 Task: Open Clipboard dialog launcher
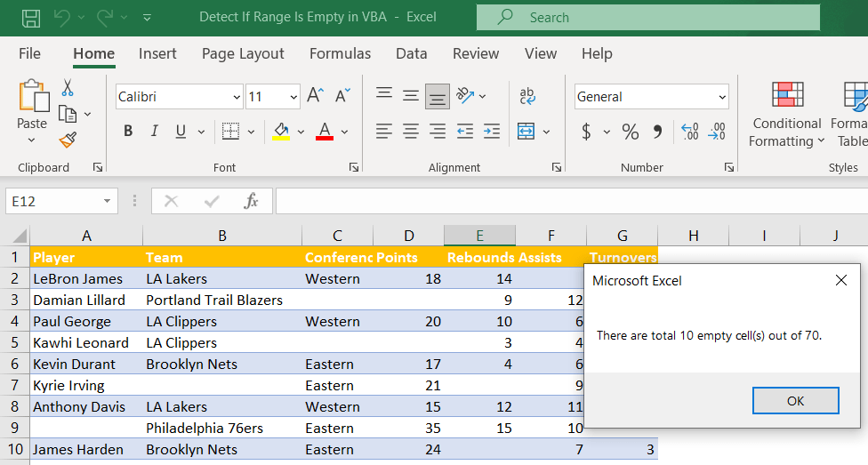pyautogui.click(x=98, y=167)
